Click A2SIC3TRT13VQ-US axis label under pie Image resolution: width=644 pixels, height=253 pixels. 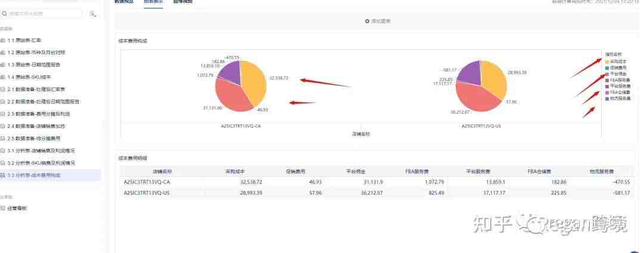[481, 126]
